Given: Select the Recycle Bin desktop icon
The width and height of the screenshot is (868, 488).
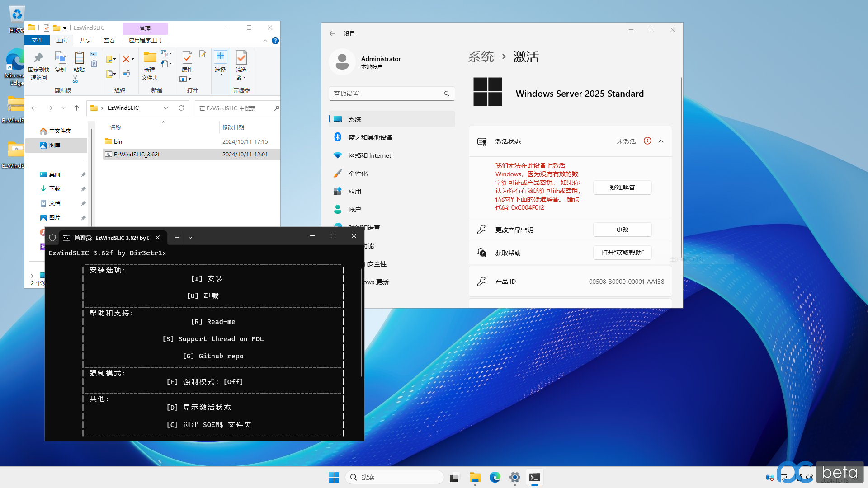Looking at the screenshot, I should (16, 19).
